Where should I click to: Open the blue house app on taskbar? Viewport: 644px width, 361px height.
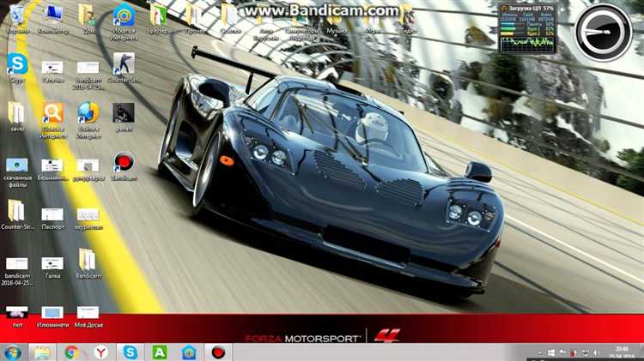tap(189, 352)
